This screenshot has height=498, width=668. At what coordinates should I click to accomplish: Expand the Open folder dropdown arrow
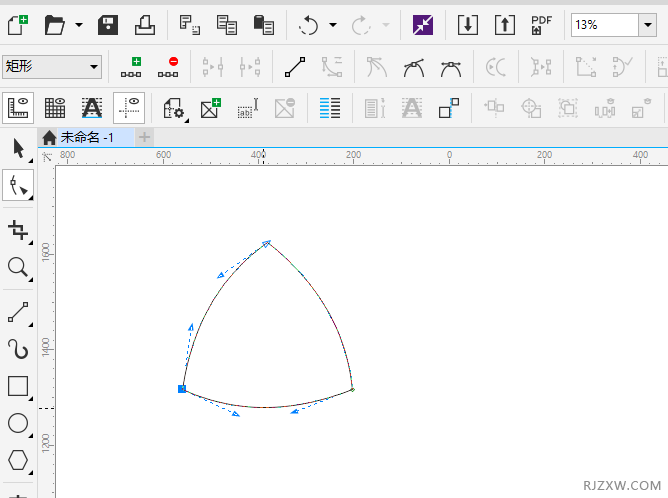78,25
